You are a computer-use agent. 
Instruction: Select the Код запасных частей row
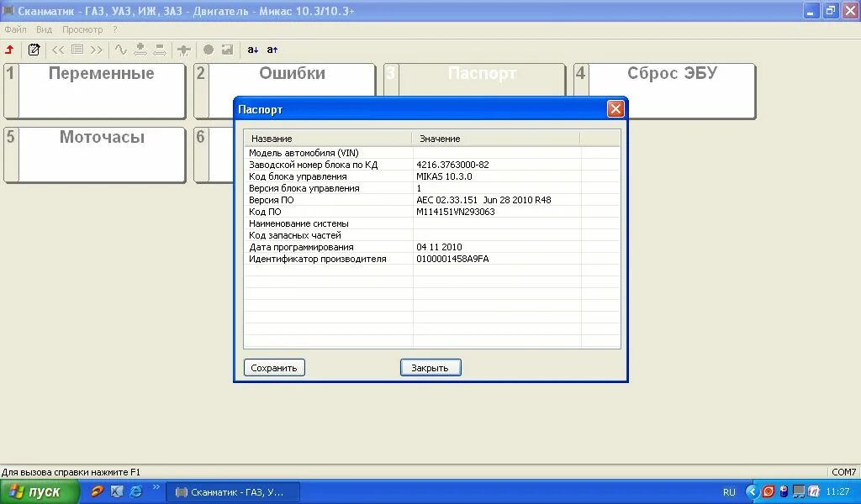[432, 235]
